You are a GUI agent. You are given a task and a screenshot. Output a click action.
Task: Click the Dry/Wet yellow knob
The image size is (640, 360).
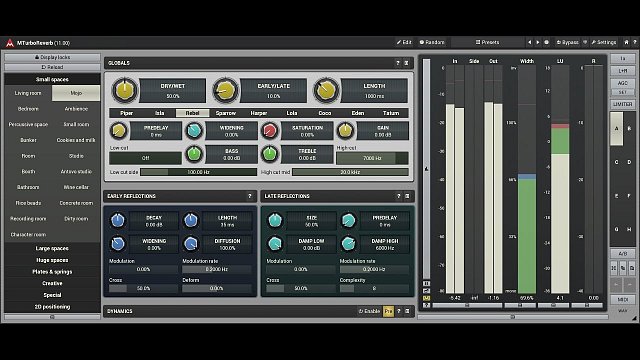124,90
